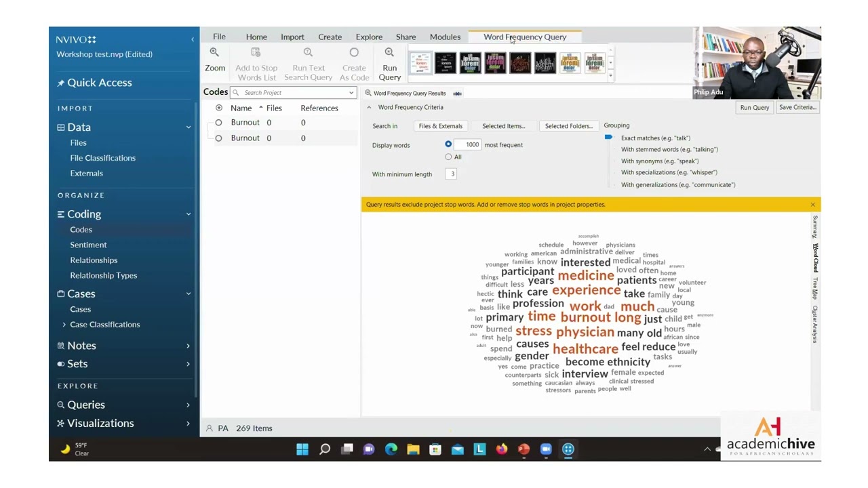Viewport: 868px width, 488px height.
Task: Expand the Notes section
Action: click(189, 346)
